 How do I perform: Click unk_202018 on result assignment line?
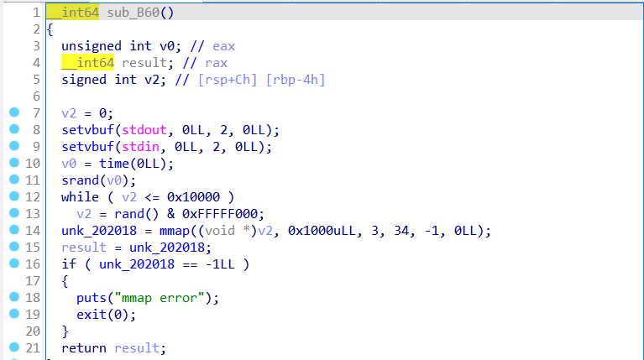coord(167,248)
